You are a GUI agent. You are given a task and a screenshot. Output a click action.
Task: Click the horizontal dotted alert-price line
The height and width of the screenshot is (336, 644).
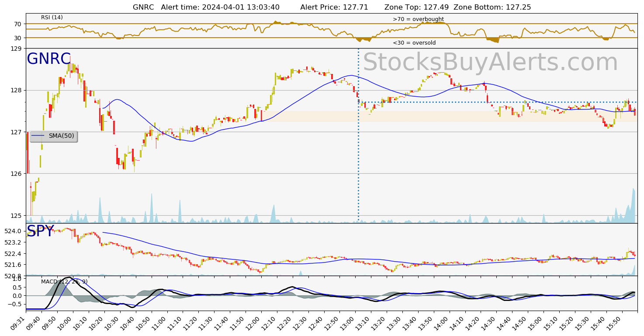click(497, 102)
